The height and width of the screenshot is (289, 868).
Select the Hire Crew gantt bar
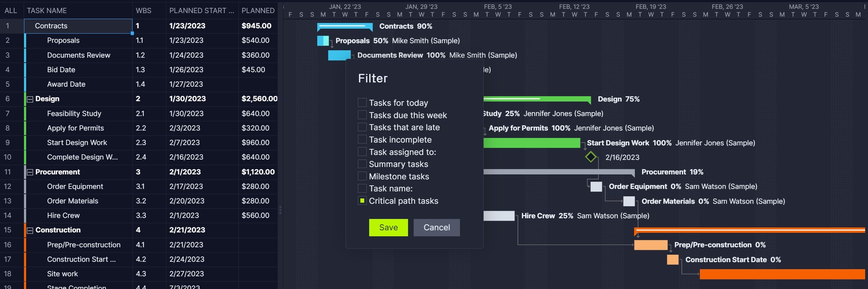coord(499,216)
